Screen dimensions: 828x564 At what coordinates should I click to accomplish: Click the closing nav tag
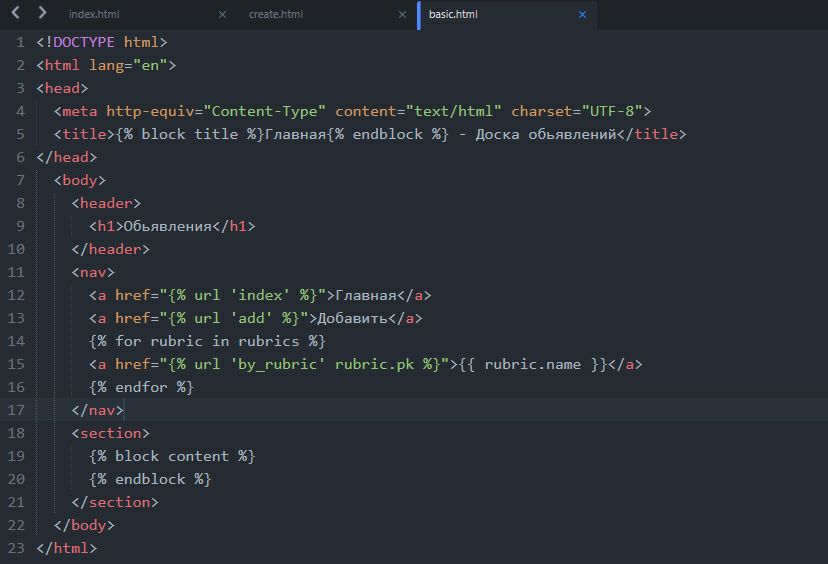point(97,410)
